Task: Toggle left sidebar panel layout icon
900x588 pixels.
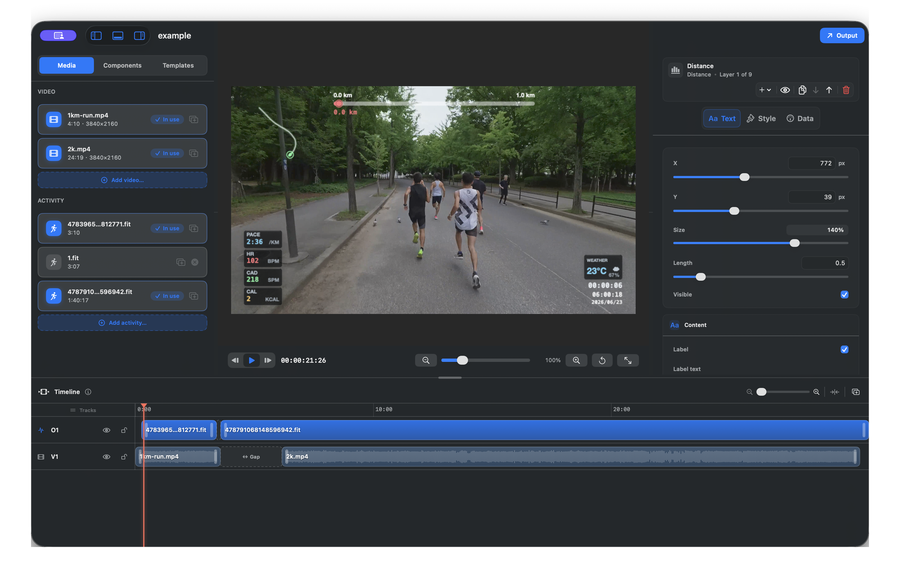Action: click(x=96, y=35)
